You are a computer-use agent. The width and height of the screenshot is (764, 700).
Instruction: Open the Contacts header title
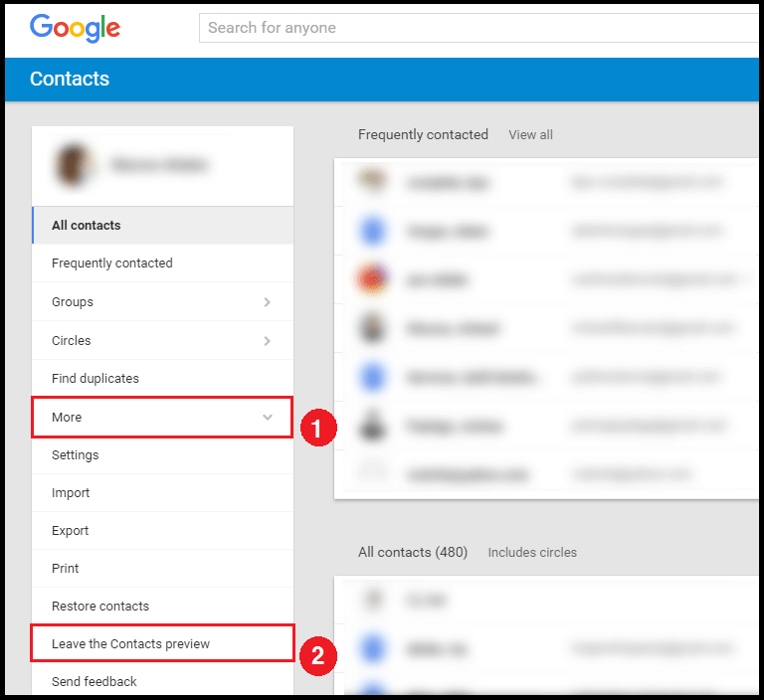pyautogui.click(x=70, y=79)
